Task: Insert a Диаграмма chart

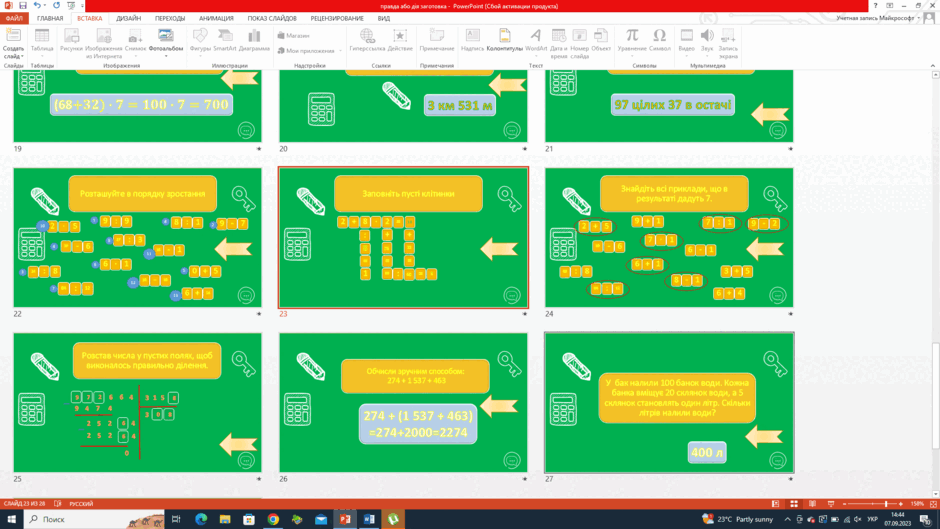Action: (x=254, y=42)
